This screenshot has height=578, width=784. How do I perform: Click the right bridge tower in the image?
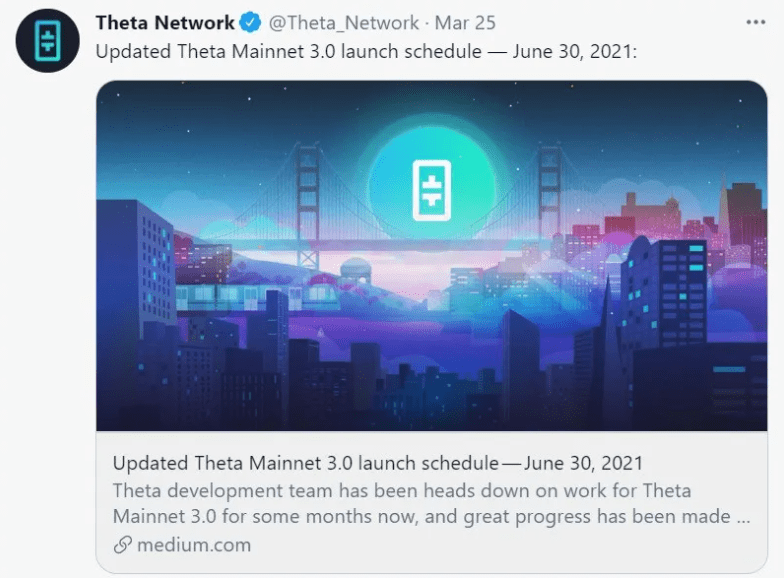(549, 200)
